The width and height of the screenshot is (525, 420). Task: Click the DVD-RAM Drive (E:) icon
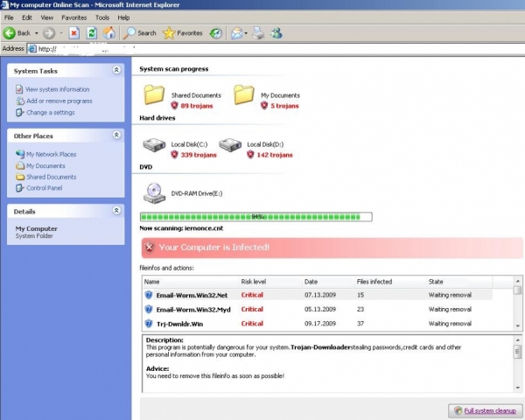(154, 192)
